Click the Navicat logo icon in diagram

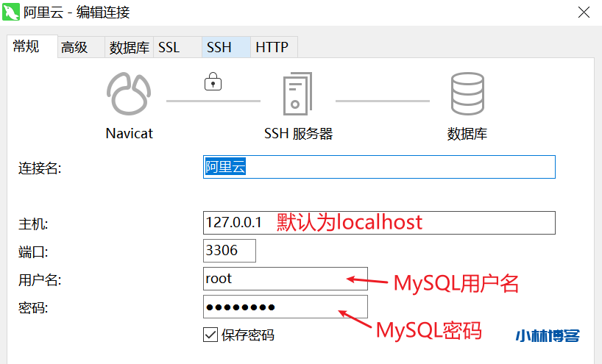129,95
